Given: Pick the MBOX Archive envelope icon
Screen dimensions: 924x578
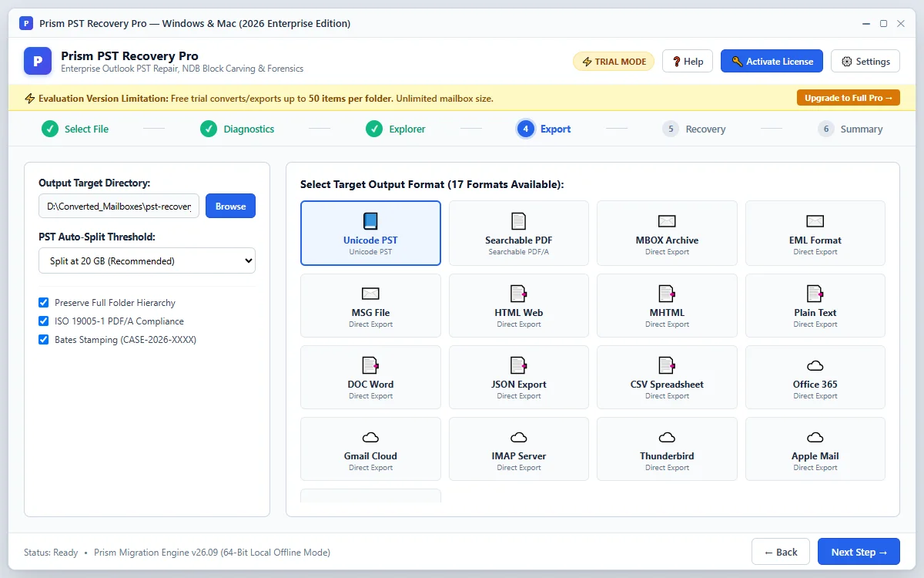Looking at the screenshot, I should point(667,221).
